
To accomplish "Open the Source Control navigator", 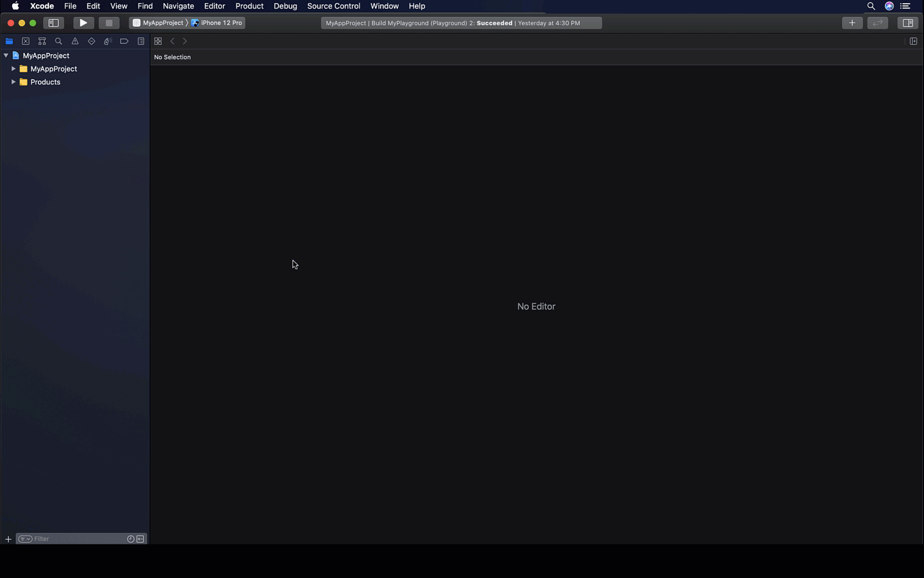I will (x=26, y=41).
